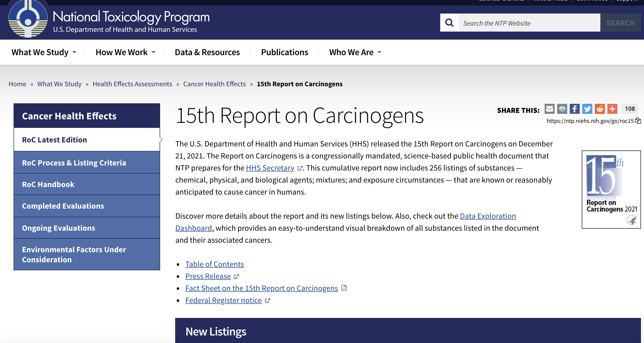The height and width of the screenshot is (343, 644).
Task: Click the New Listings section header
Action: (408, 331)
